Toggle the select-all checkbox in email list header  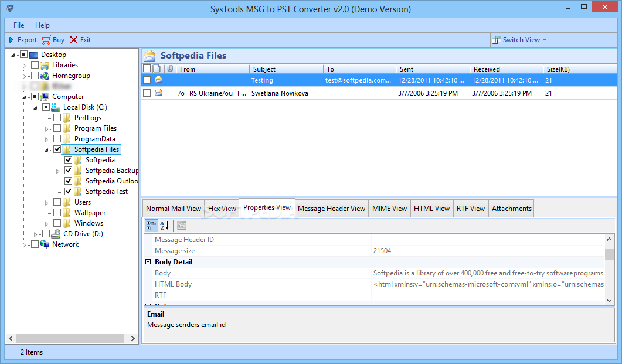click(x=147, y=69)
